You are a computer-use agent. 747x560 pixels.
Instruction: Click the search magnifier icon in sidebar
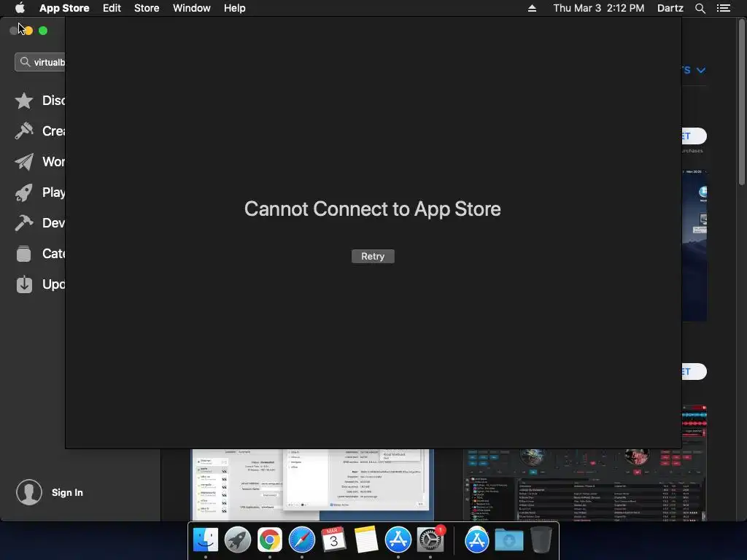(25, 62)
